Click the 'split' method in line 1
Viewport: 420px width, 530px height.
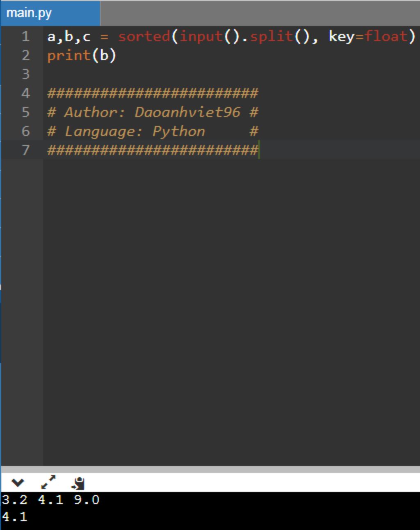(x=272, y=37)
